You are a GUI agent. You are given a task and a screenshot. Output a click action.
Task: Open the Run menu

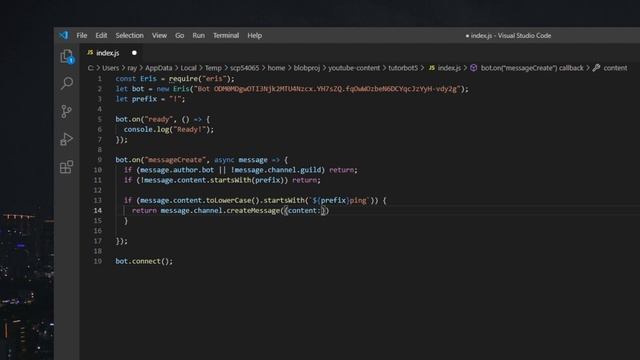tap(198, 36)
